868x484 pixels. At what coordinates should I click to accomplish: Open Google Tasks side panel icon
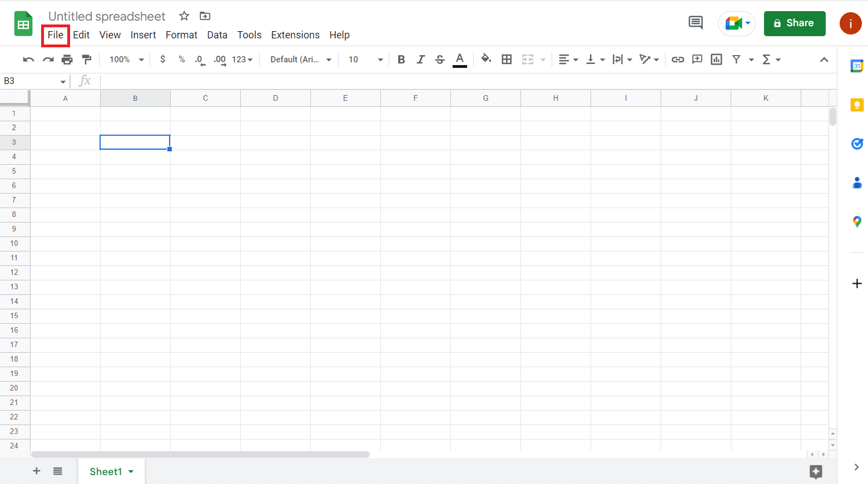pyautogui.click(x=857, y=144)
